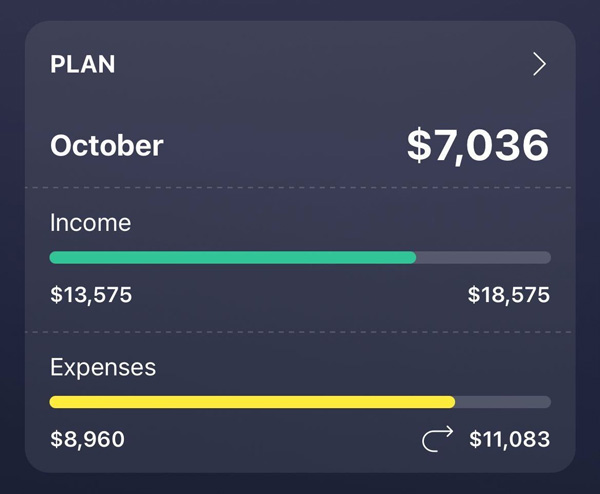The image size is (600, 494).
Task: Click the dark background outside the plan card
Action: tap(10, 250)
